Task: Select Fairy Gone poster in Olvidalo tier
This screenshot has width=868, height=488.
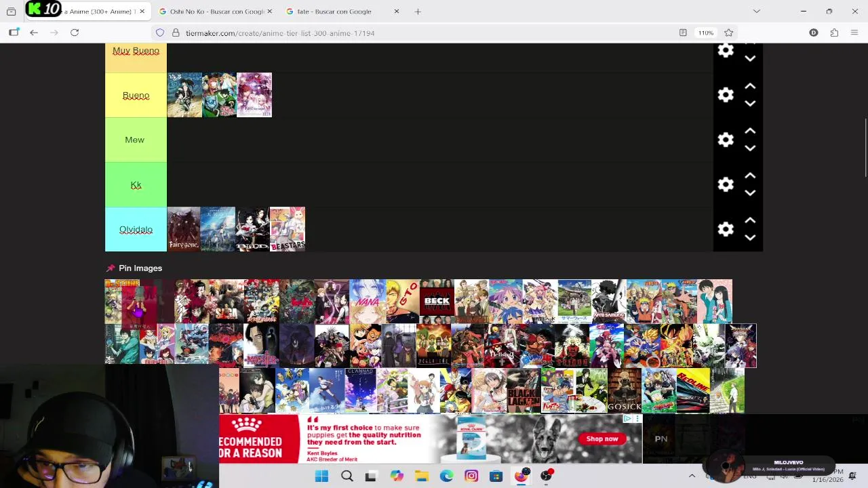Action: coord(184,229)
